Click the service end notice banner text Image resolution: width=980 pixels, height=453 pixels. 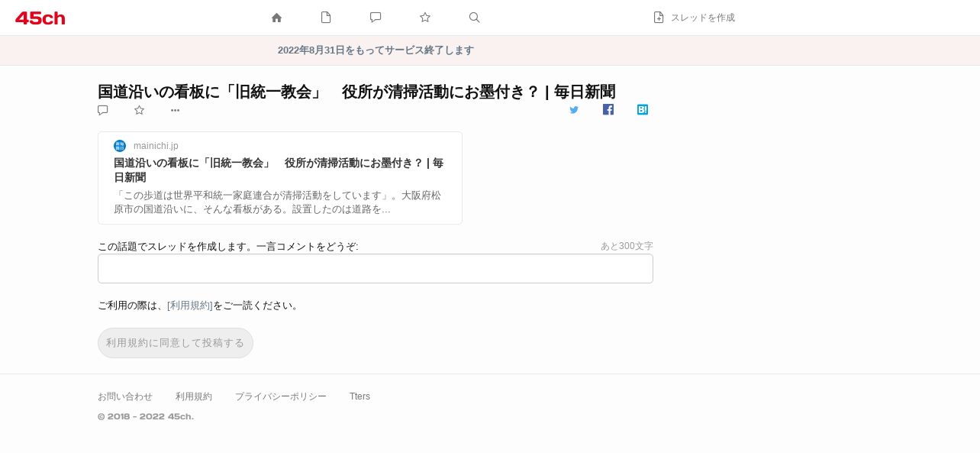click(x=376, y=50)
